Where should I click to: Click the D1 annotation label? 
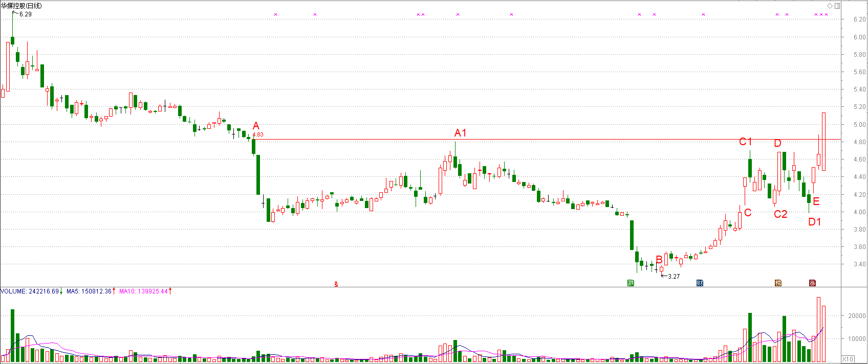point(815,222)
